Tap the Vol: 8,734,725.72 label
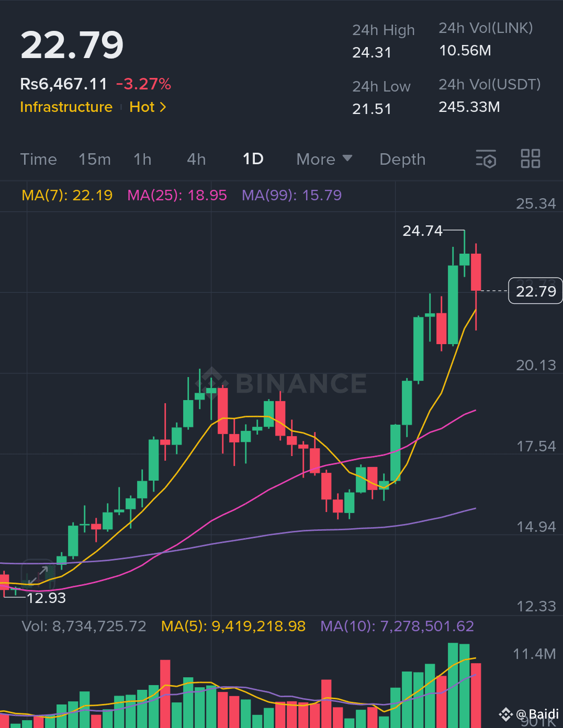Screen dimensions: 563x728 [x=84, y=626]
